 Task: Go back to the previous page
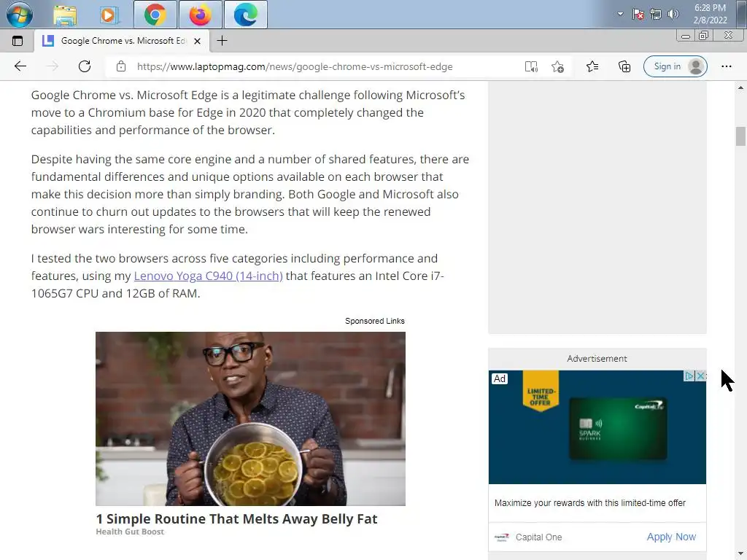[x=20, y=66]
